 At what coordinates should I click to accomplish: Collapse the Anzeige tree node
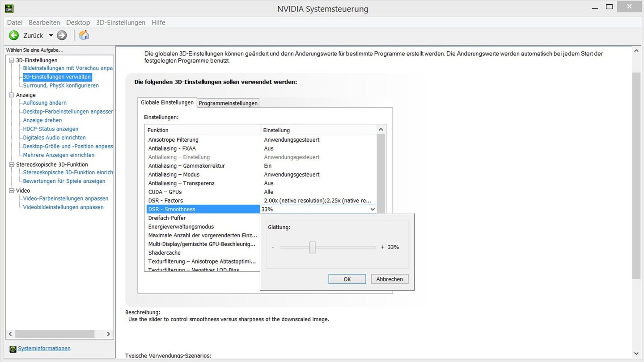pyautogui.click(x=12, y=95)
